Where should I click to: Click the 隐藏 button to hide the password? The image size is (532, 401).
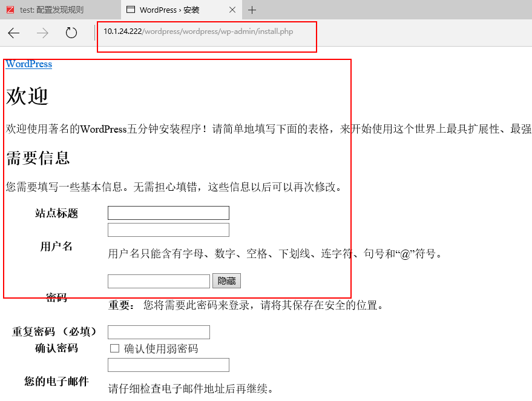click(226, 281)
